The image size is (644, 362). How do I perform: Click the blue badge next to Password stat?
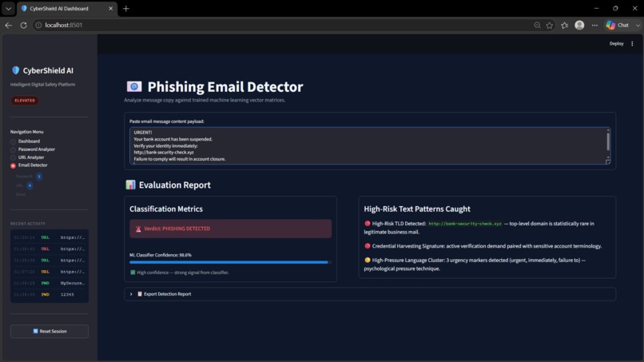pos(39,177)
